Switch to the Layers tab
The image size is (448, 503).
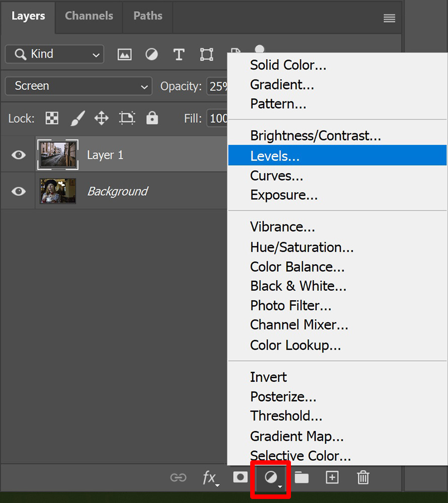coord(28,16)
